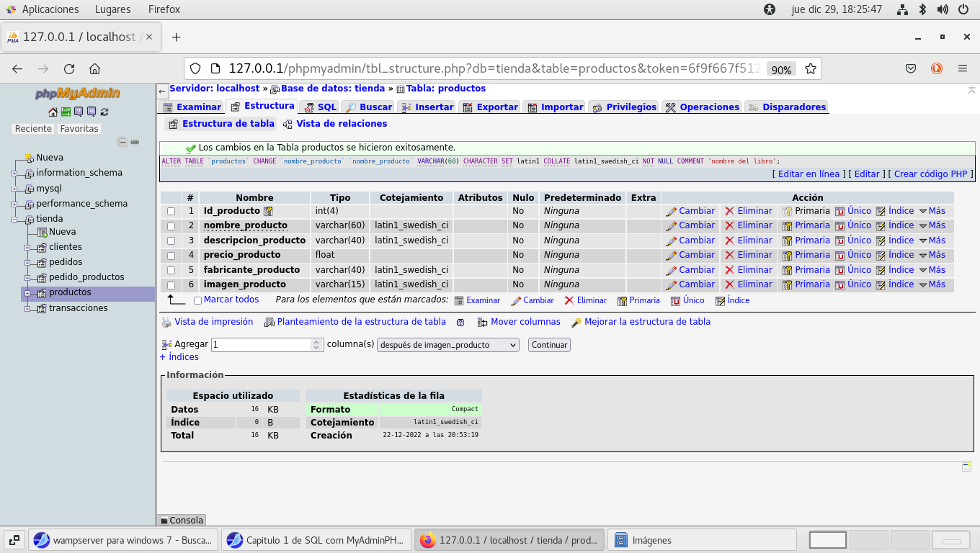
Task: Click the Crear código PHP link
Action: coord(930,174)
